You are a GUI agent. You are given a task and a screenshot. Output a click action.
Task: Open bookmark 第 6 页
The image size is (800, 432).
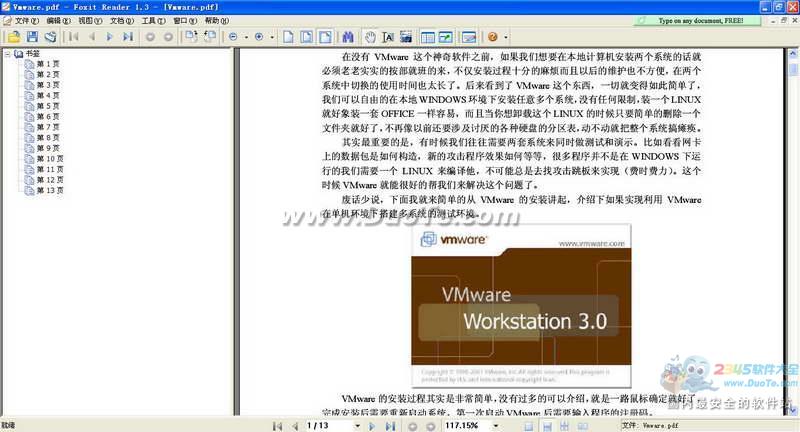pyautogui.click(x=48, y=116)
